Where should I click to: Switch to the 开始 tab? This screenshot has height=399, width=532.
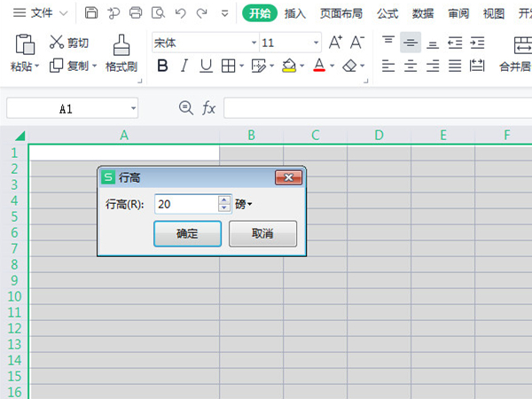[x=260, y=13]
